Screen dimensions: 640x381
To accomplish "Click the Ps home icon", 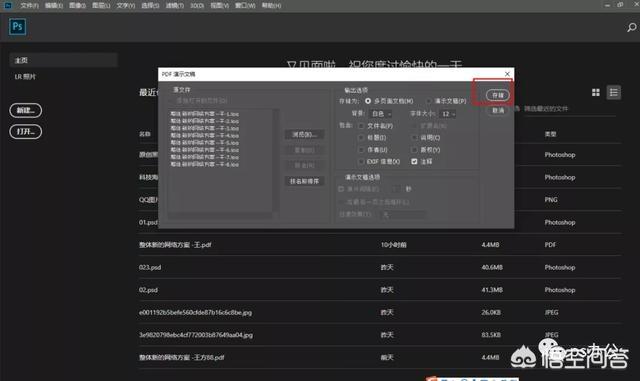I will pos(18,27).
